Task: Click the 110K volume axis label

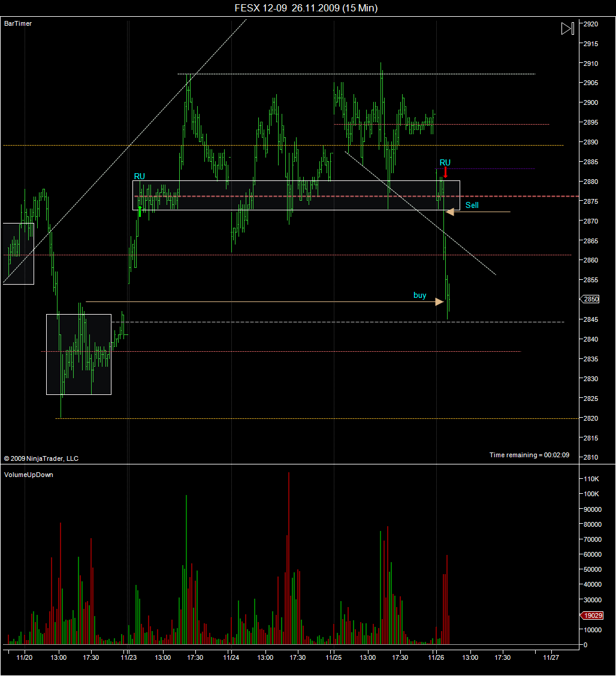Action: tap(591, 479)
